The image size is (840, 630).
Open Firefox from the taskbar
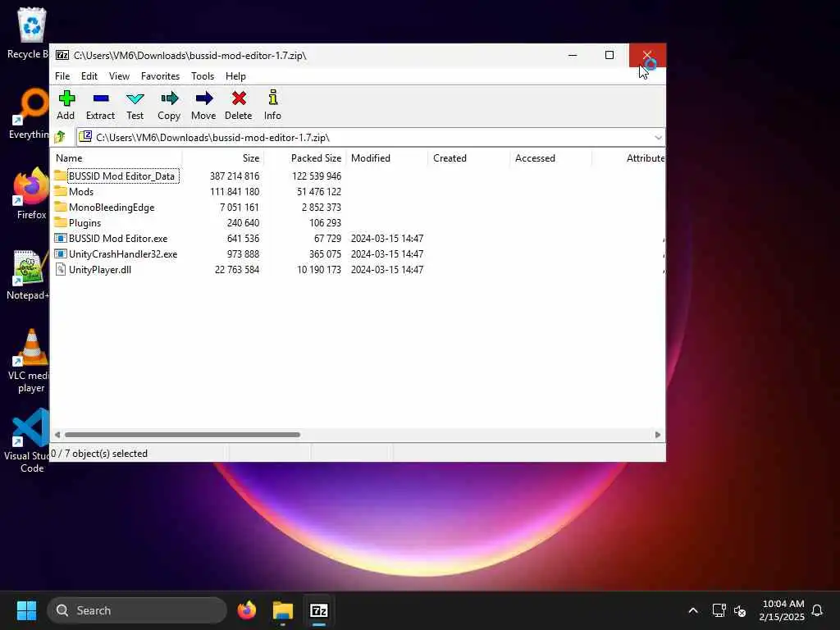click(247, 610)
